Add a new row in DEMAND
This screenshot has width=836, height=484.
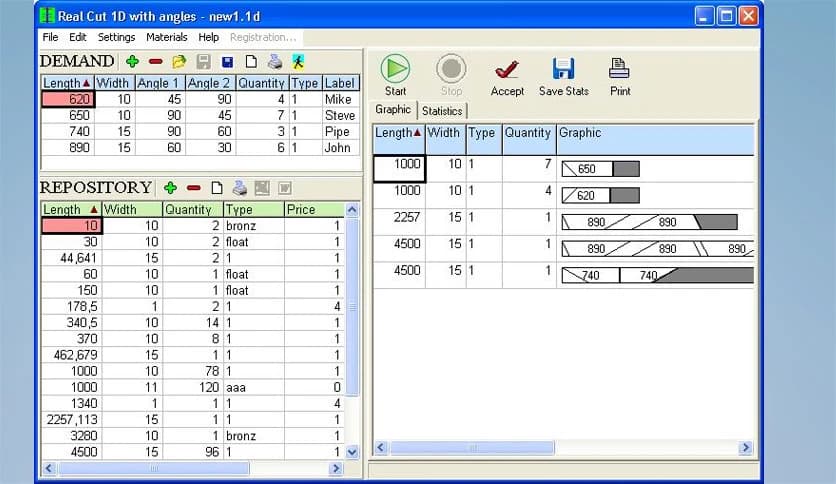coord(132,62)
